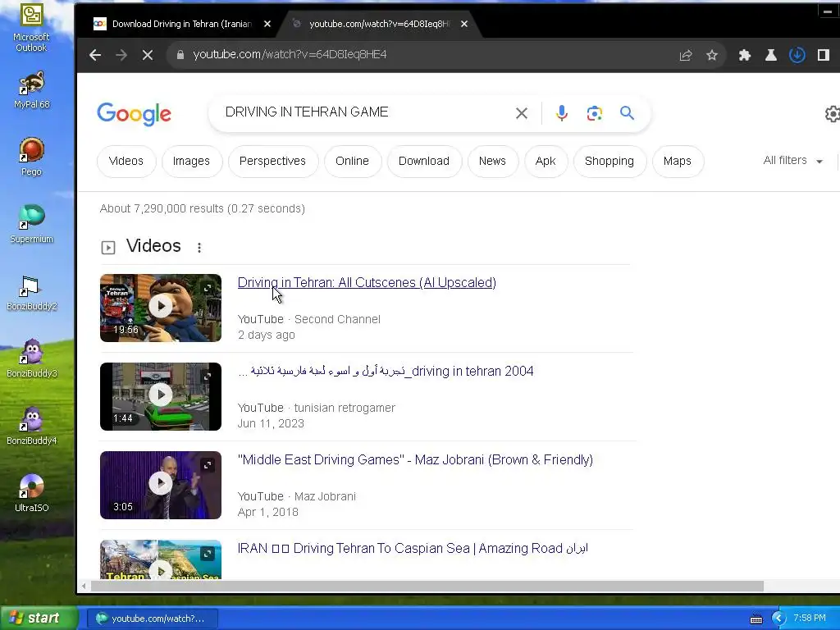Screen dimensions: 840x630
Task: Show downloads in the toolbar
Action: click(797, 55)
